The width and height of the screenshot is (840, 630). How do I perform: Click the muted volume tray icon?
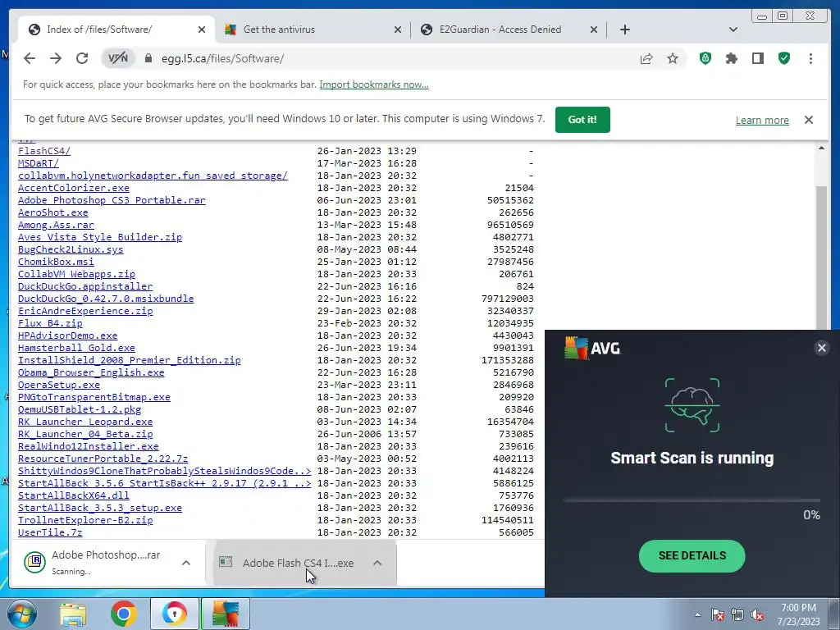[x=757, y=614]
